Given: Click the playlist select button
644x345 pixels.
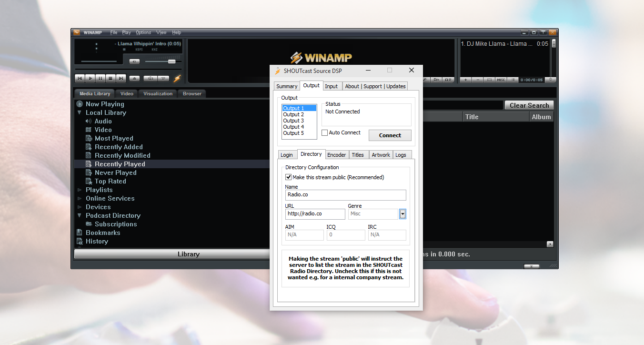Looking at the screenshot, I should tap(489, 80).
